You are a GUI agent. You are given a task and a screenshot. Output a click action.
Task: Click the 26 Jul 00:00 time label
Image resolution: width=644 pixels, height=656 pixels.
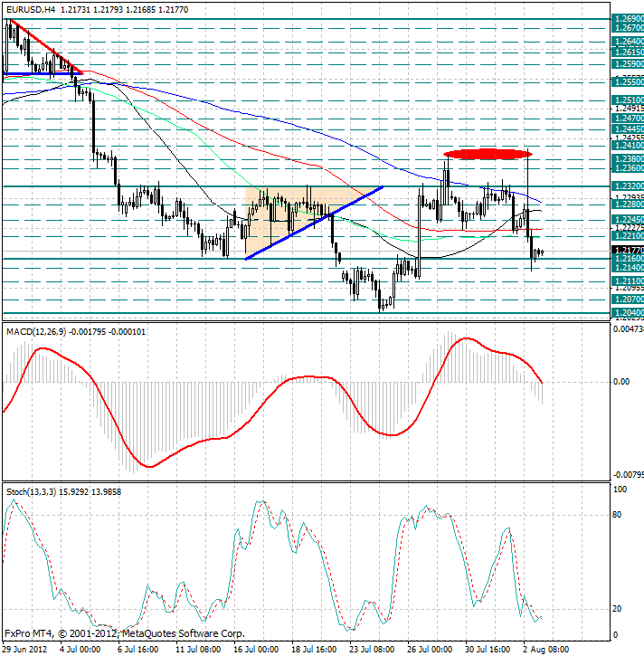click(430, 650)
